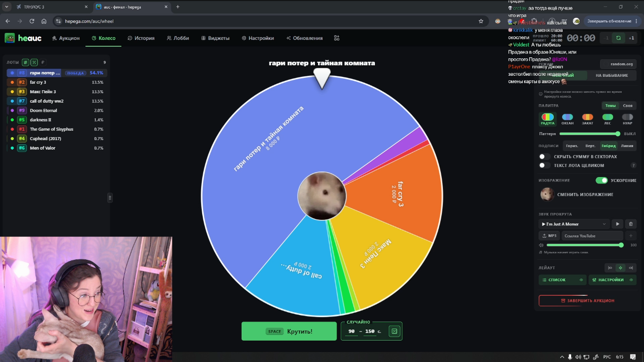Select the На выбывание mode
The image size is (644, 362).
pyautogui.click(x=612, y=75)
